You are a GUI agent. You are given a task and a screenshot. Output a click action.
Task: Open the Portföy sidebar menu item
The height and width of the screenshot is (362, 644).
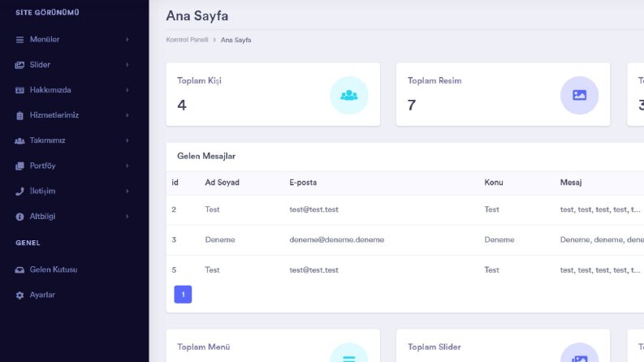coord(72,166)
